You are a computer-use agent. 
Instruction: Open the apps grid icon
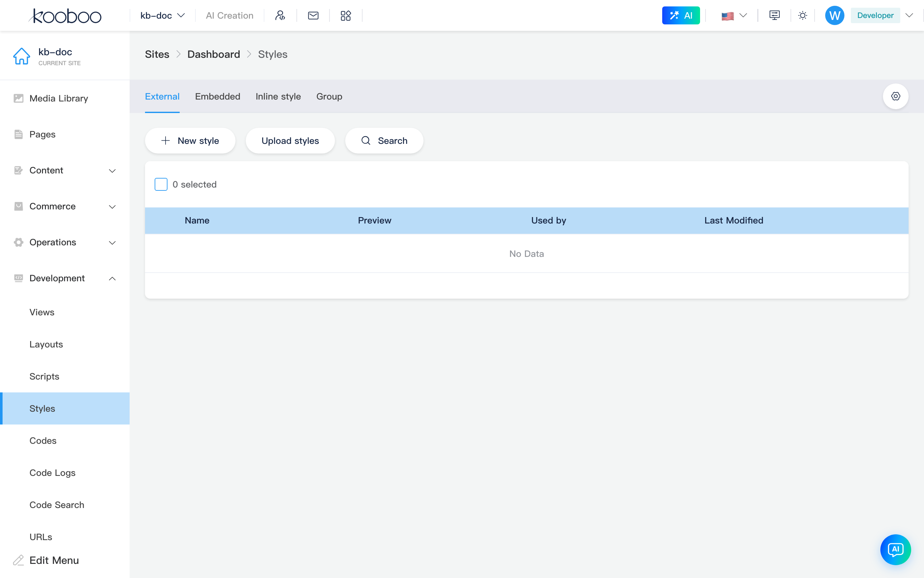tap(346, 16)
